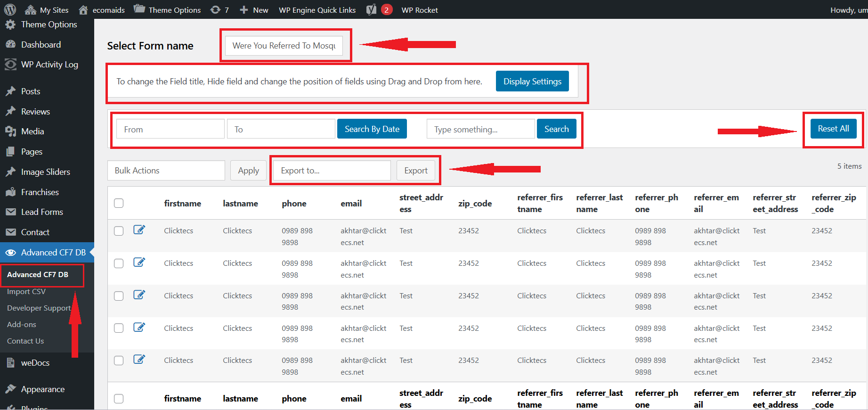Viewport: 868px width, 410px height.
Task: Open the Export to... dropdown
Action: [332, 171]
